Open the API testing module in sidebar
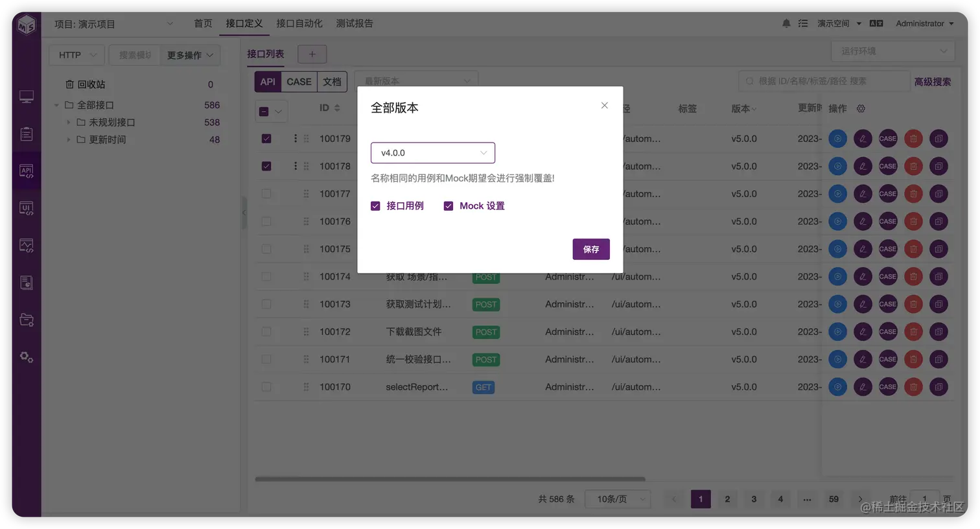 click(26, 170)
